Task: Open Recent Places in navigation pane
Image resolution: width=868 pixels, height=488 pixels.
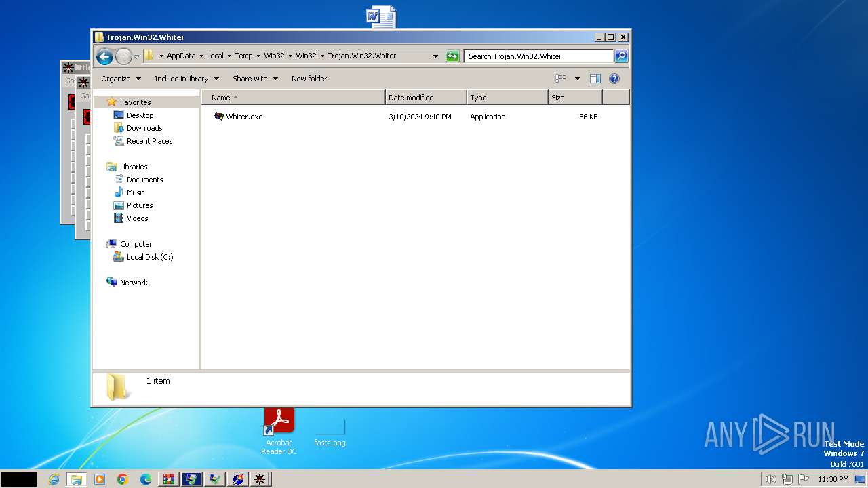Action: (149, 141)
